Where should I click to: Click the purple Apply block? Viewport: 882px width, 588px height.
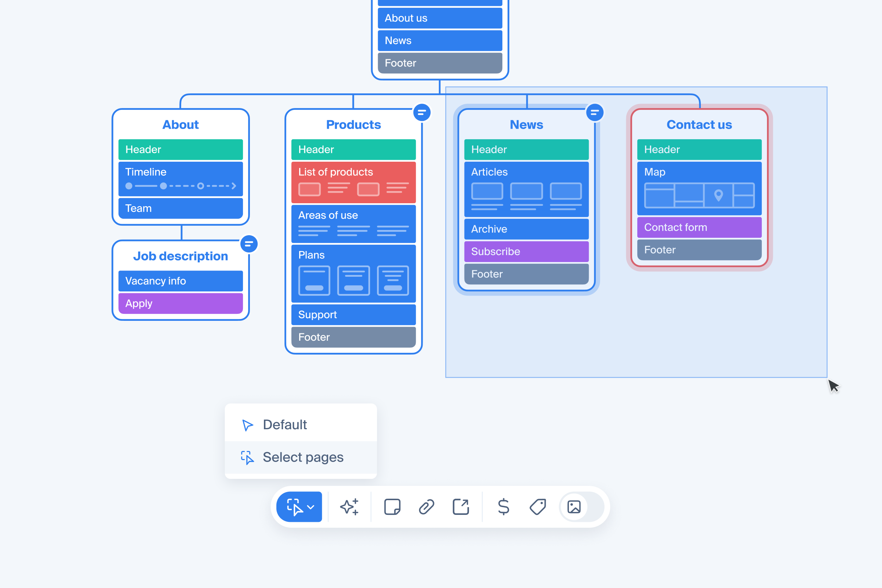pos(180,304)
